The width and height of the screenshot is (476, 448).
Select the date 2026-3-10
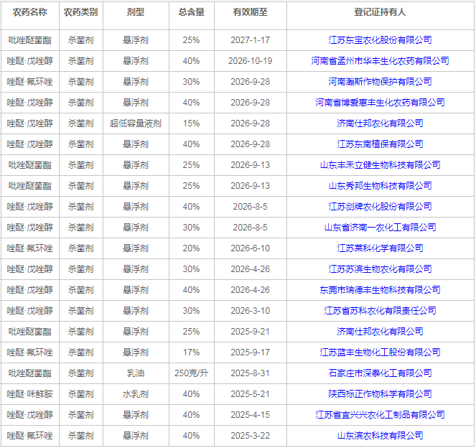(x=250, y=311)
